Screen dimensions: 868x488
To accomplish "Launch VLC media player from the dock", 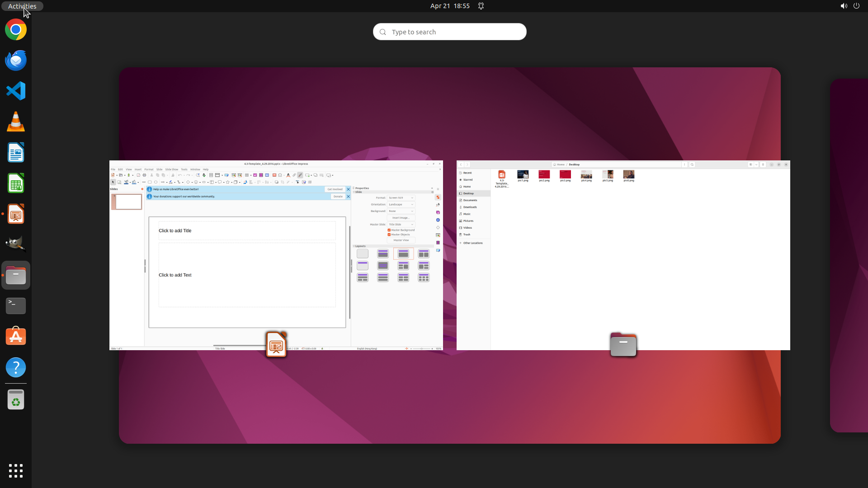I will point(16,122).
